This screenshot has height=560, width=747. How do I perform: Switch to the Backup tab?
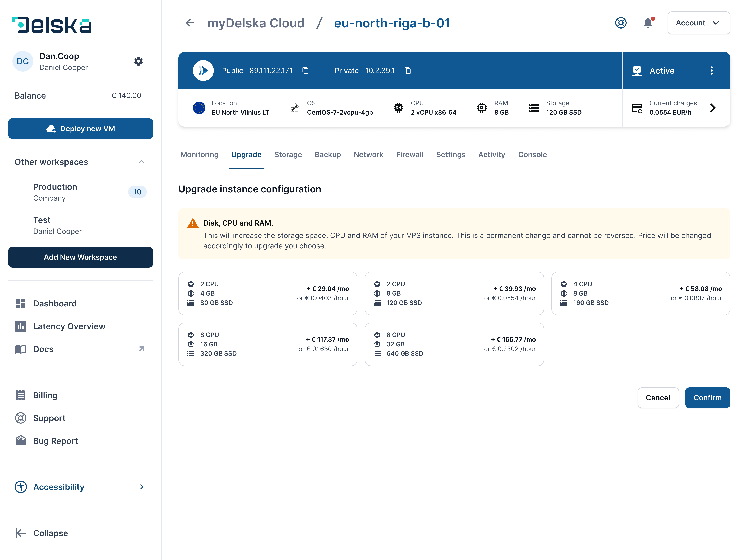click(x=328, y=155)
